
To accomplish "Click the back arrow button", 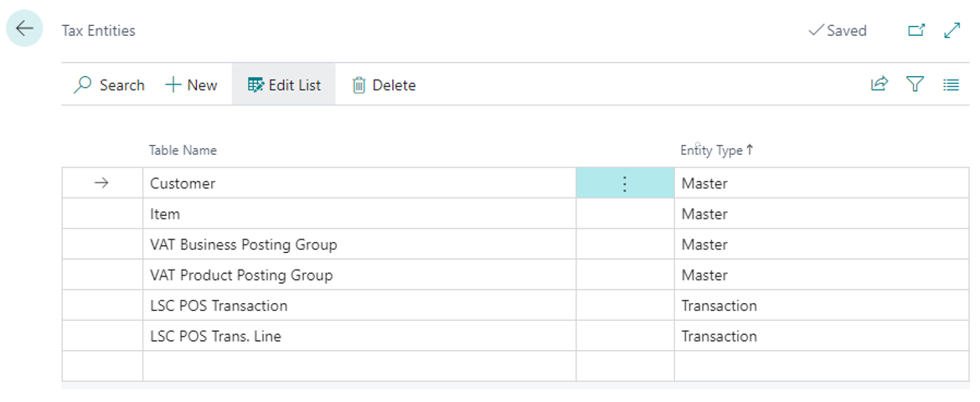I will coord(24,28).
